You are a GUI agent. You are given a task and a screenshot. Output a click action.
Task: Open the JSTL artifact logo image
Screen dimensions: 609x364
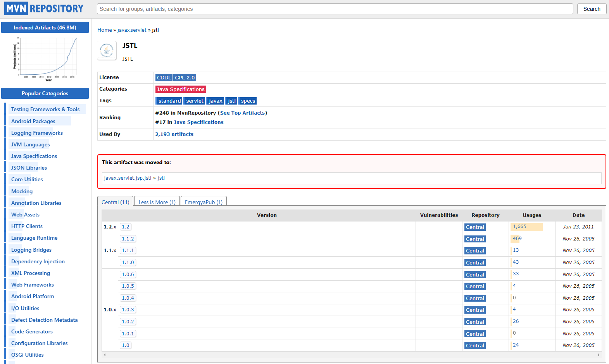(x=107, y=51)
